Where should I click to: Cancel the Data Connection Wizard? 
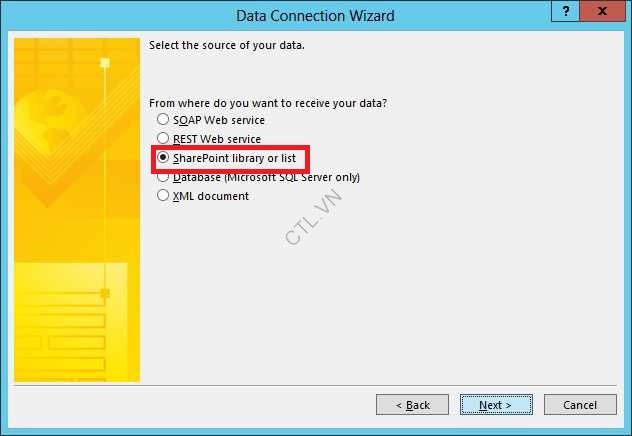(x=580, y=405)
